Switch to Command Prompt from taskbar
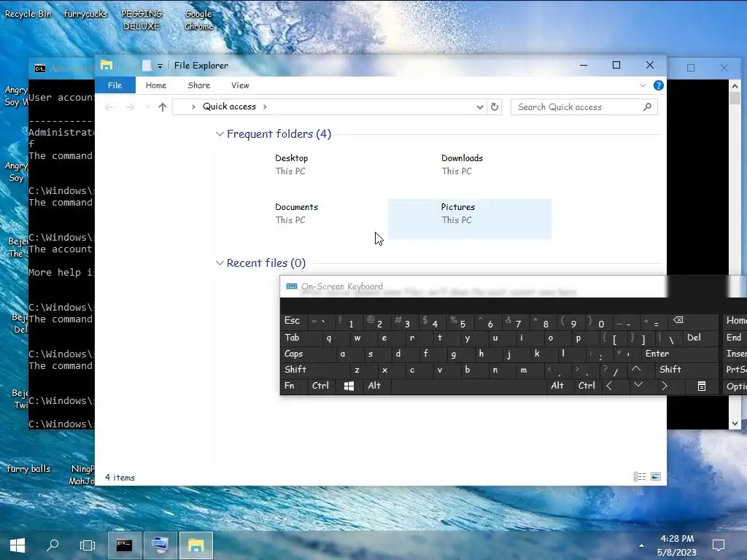The image size is (747, 560). pyautogui.click(x=124, y=545)
